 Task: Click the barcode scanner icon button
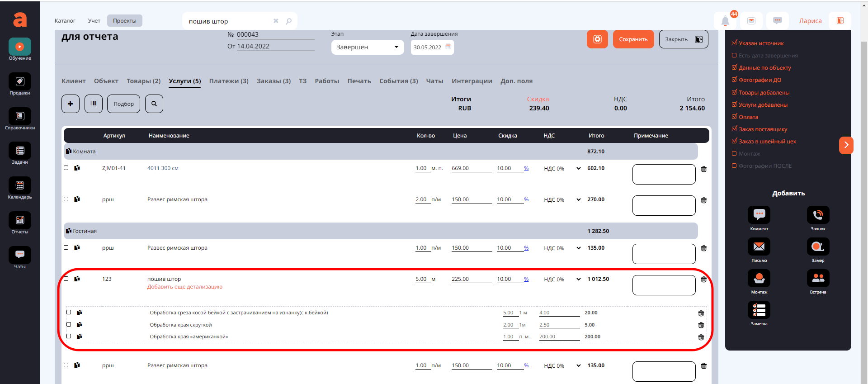coord(93,104)
